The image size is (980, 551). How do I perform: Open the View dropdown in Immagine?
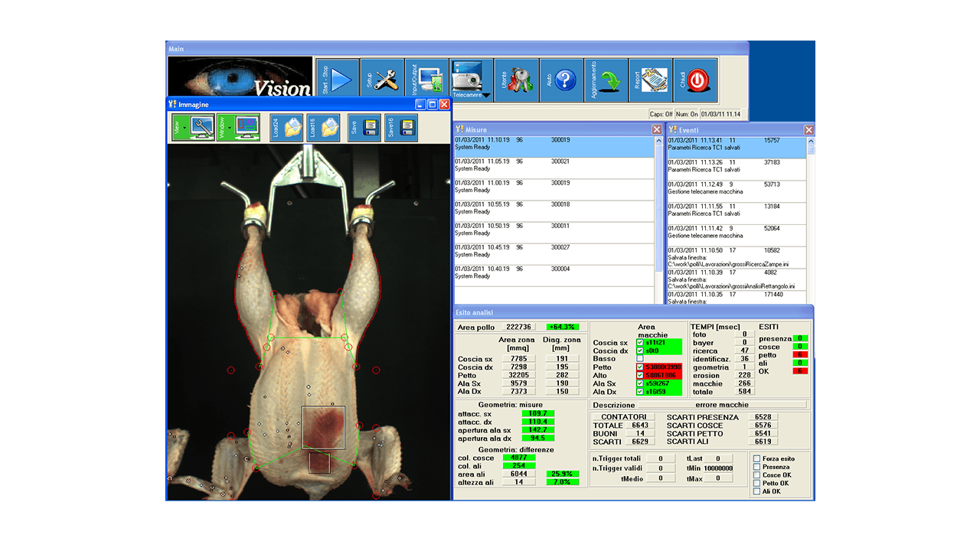[185, 127]
